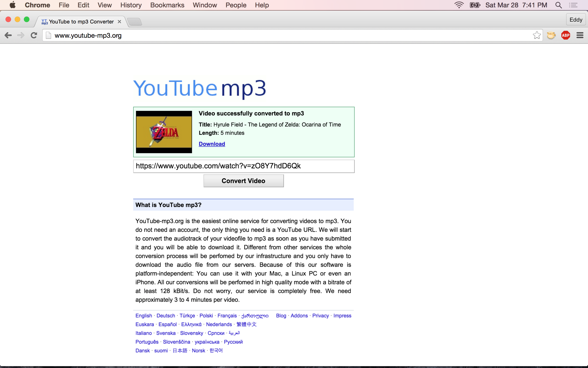588x368 pixels.
Task: Click the YouTube URL input field
Action: click(244, 166)
